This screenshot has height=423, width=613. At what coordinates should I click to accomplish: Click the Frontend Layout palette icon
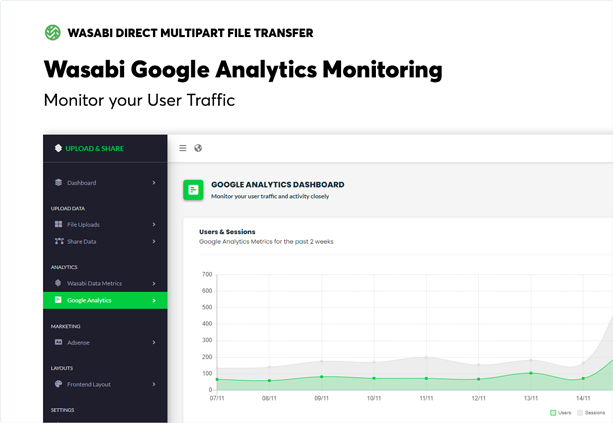click(x=58, y=384)
